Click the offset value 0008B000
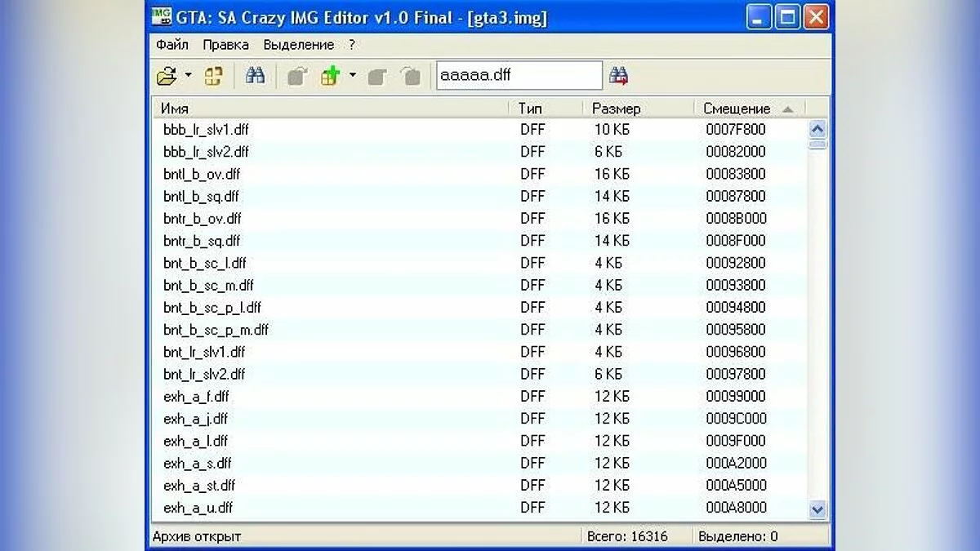 [736, 219]
